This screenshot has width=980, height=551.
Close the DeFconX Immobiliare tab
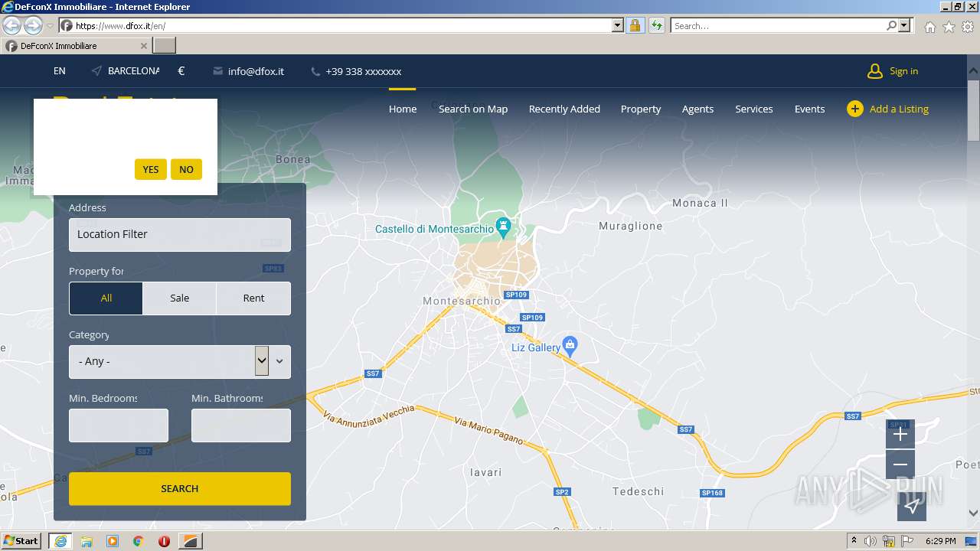(x=144, y=46)
